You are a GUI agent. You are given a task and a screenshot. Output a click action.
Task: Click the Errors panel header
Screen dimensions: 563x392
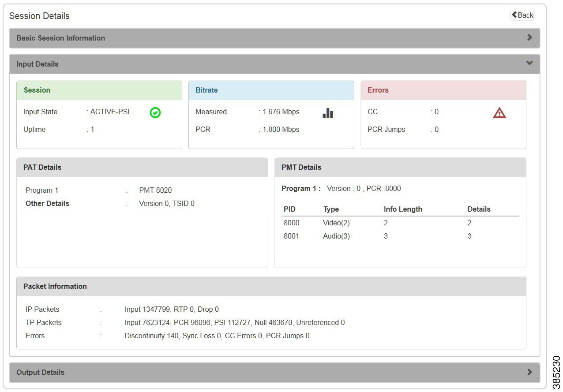coord(378,90)
